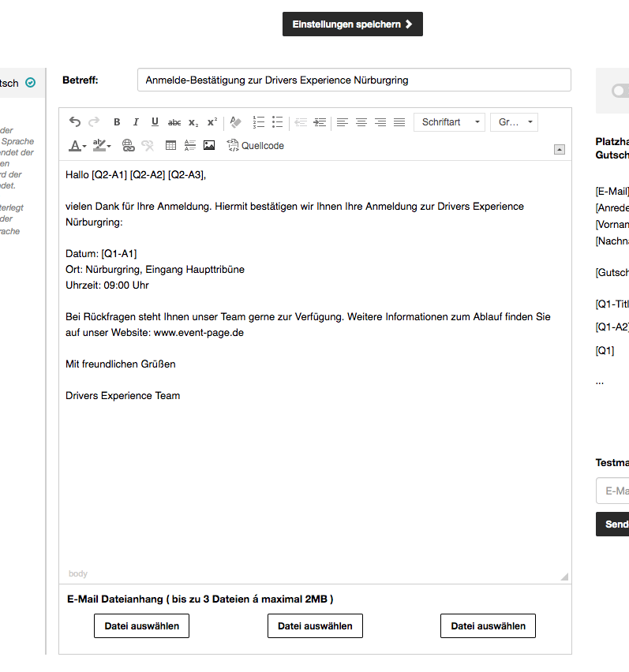Toggle italic formatting

[x=136, y=122]
